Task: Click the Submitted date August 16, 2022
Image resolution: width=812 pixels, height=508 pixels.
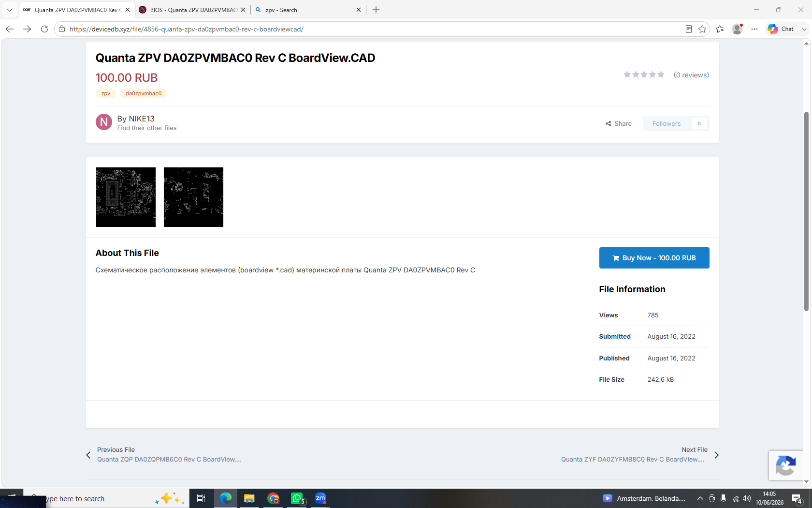Action: (671, 337)
